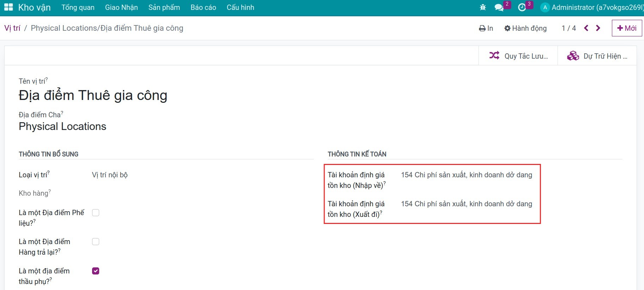Screen dimensions: 644x290
Task: Click the Nhập về account value 154
Action: 467,175
